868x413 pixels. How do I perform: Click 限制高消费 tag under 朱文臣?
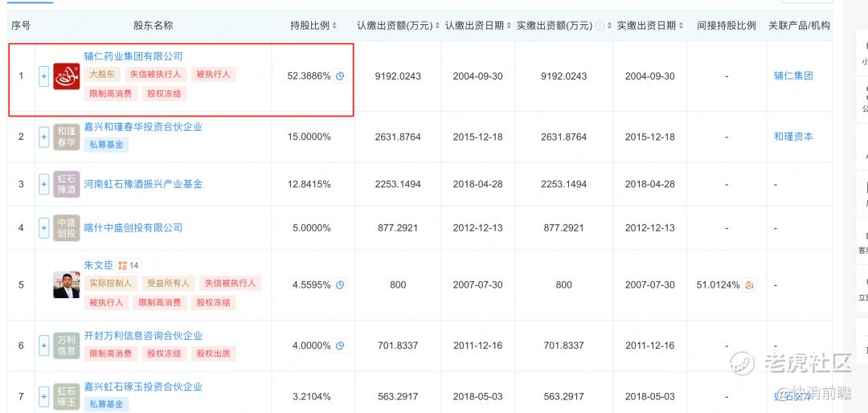161,302
